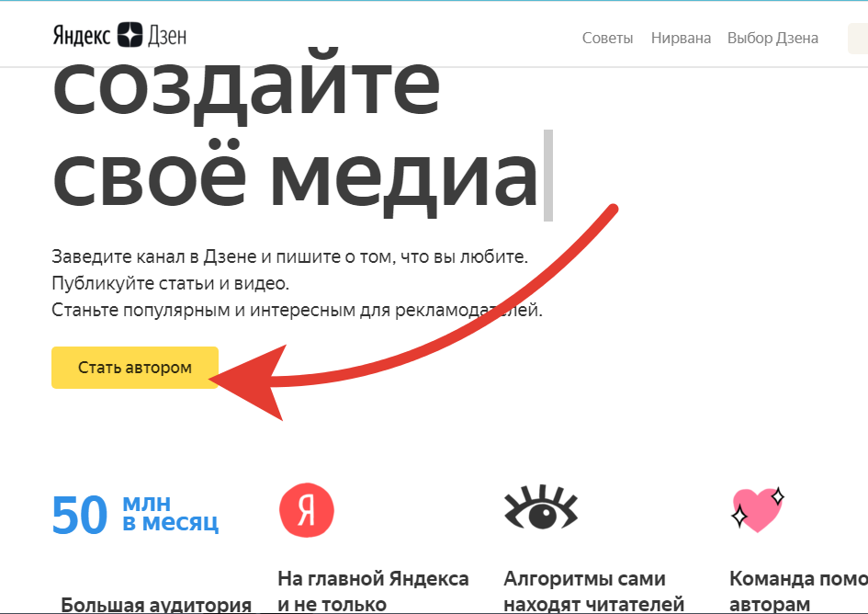Click the text Алгоритмы сами находят читателей
Image resolution: width=868 pixels, height=614 pixels.
click(593, 591)
